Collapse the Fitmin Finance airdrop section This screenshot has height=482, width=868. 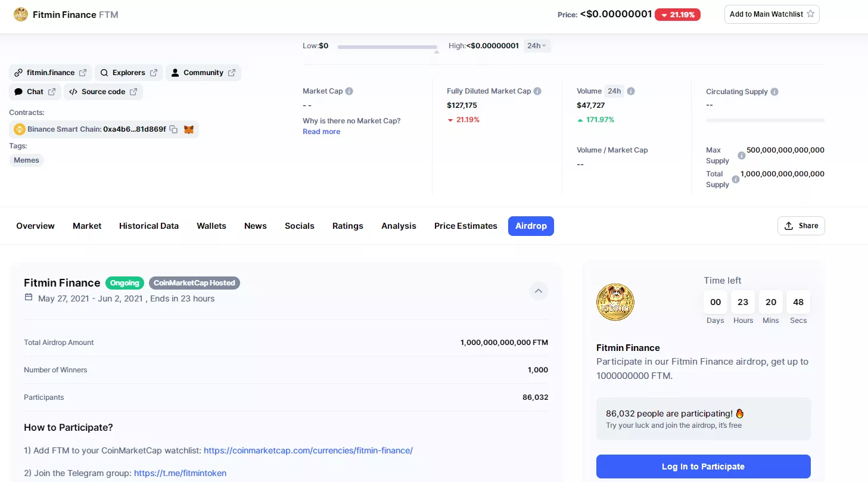538,291
